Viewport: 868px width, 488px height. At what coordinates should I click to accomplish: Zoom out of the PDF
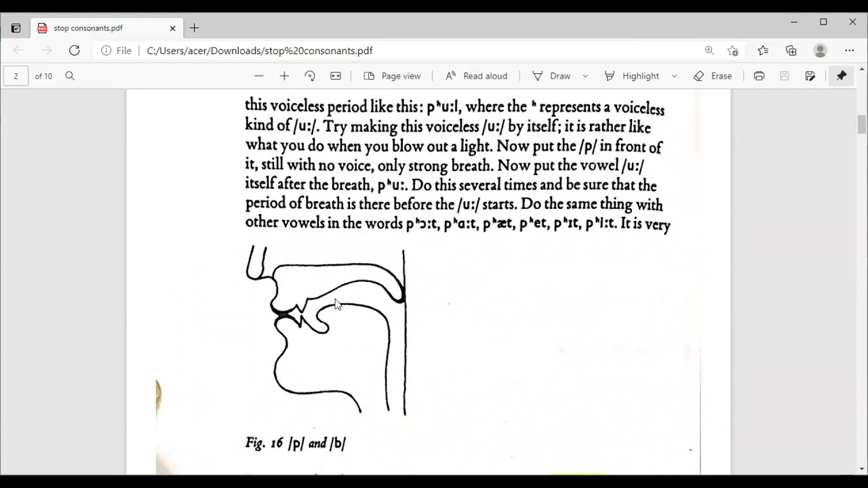[258, 76]
